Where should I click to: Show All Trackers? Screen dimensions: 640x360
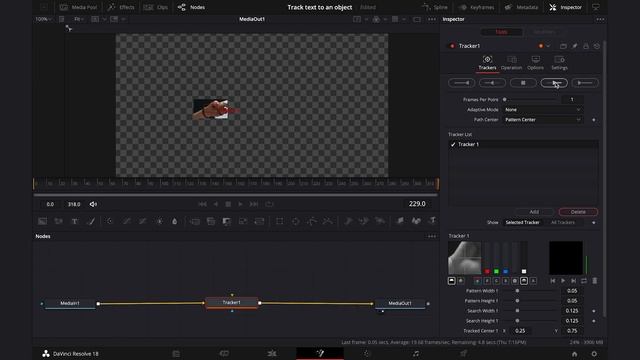(x=563, y=222)
